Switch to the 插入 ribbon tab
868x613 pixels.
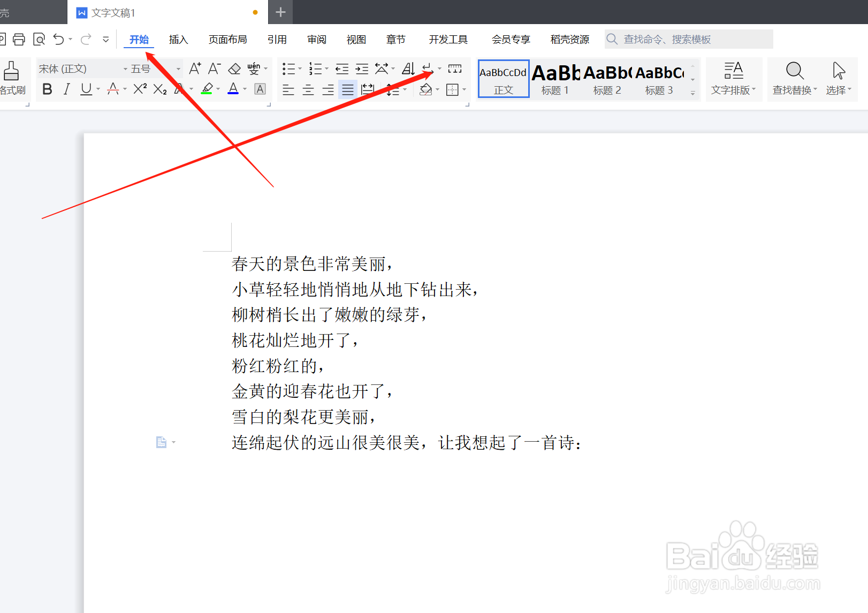(x=178, y=39)
